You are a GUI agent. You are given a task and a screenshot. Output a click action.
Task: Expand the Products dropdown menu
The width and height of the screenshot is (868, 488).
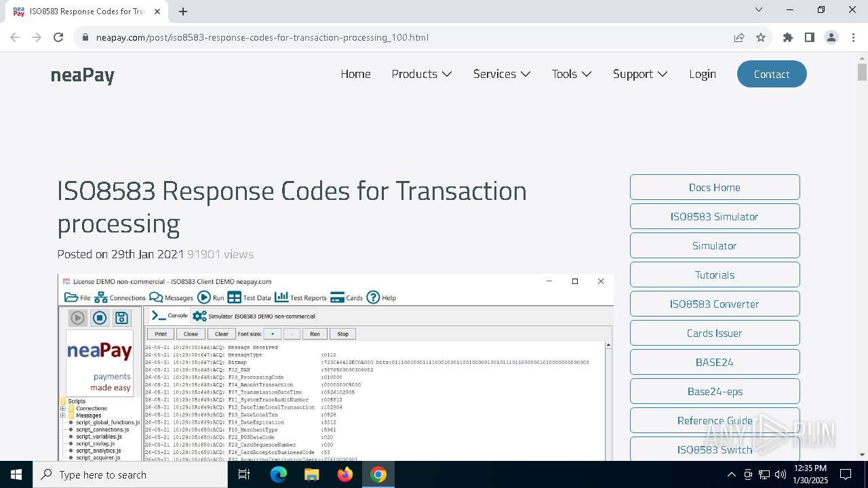pos(421,74)
